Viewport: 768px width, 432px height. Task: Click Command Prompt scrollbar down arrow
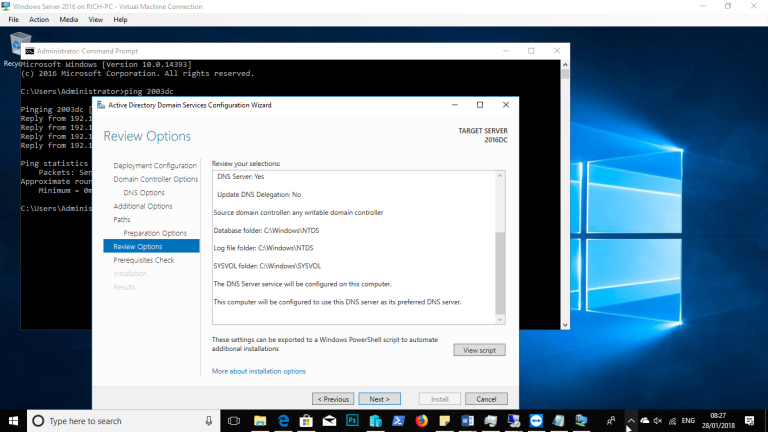coord(565,325)
